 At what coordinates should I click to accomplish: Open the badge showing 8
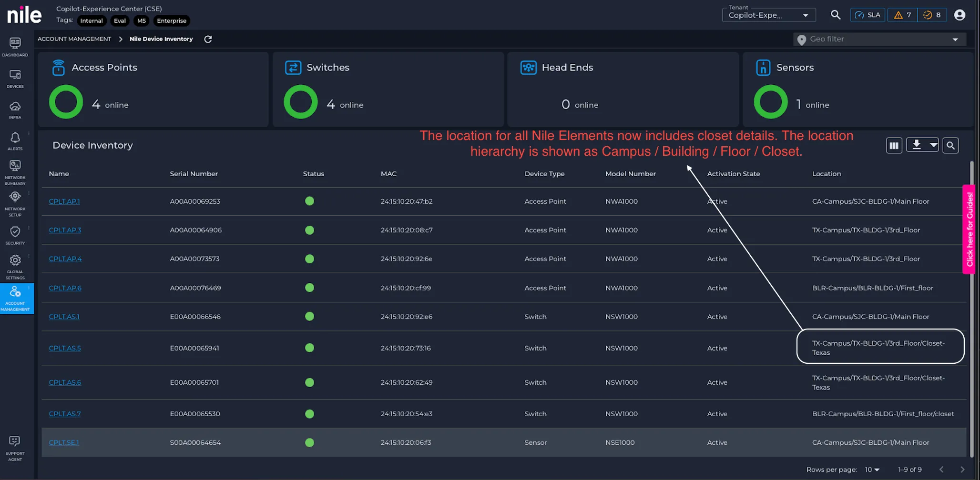click(x=932, y=15)
